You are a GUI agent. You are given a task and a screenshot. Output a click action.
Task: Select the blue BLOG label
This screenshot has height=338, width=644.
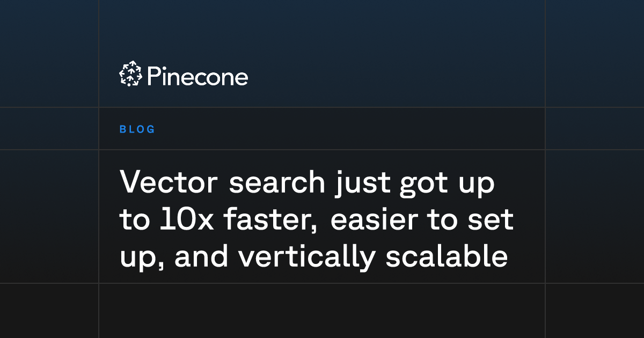pos(137,129)
